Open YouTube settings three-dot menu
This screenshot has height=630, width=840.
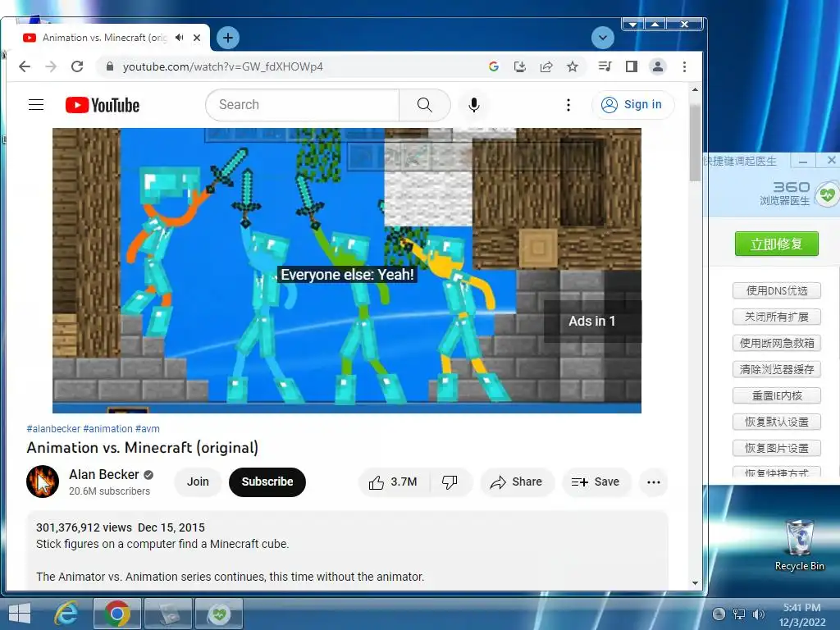[568, 104]
